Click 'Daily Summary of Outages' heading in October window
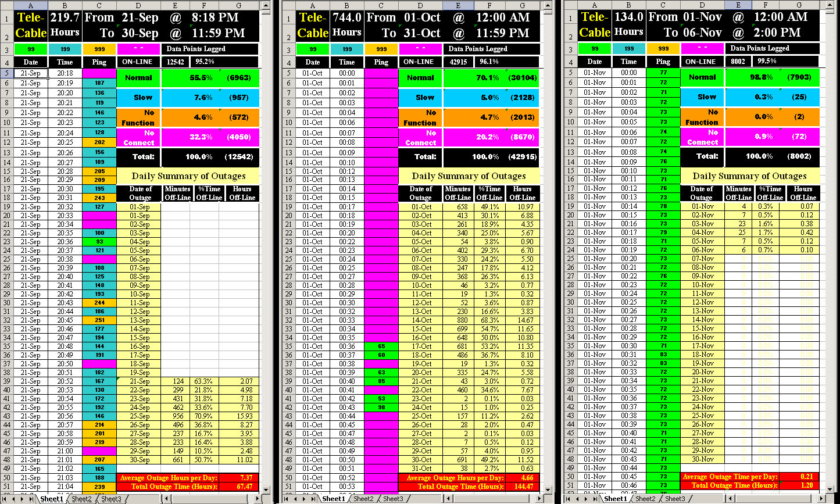This screenshot has height=504, width=840. pos(469,176)
